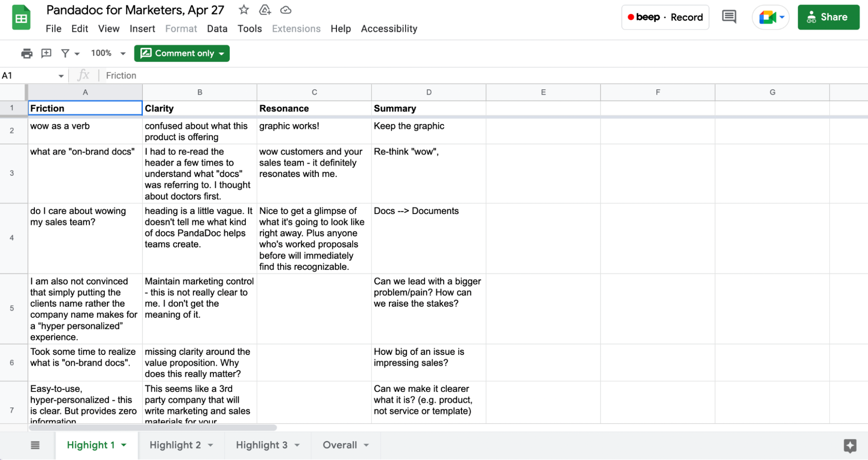Open the all sheets list hamburger icon
The height and width of the screenshot is (460, 868).
point(35,444)
